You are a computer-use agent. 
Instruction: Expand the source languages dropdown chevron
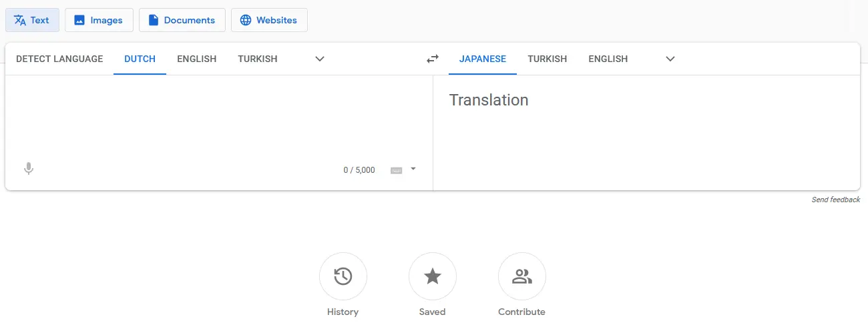pyautogui.click(x=320, y=59)
